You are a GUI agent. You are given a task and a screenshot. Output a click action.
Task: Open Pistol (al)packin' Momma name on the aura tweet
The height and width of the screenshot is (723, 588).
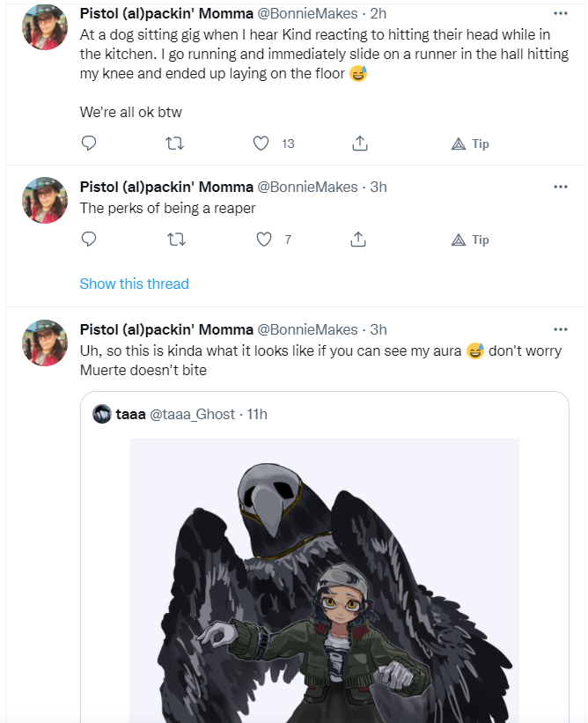tap(166, 329)
